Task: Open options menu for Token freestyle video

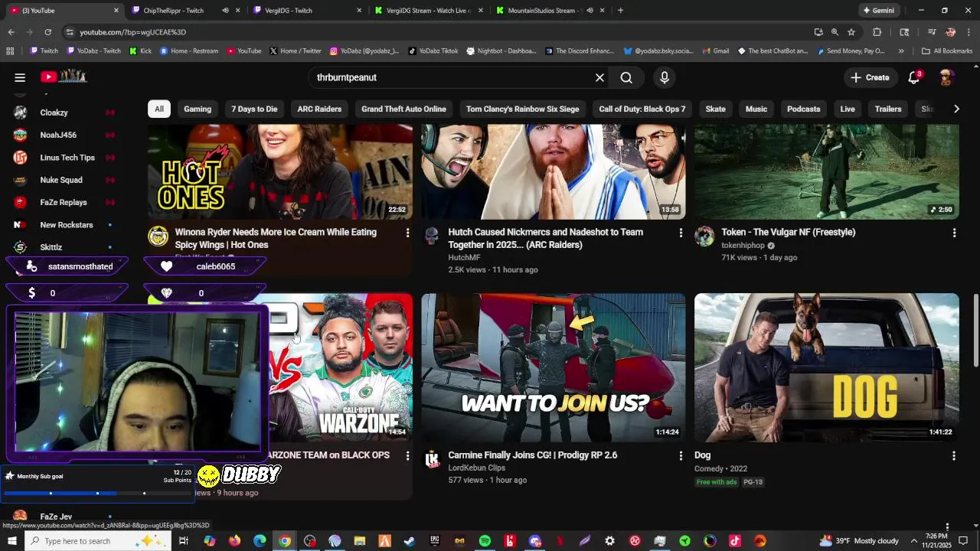Action: [x=954, y=233]
